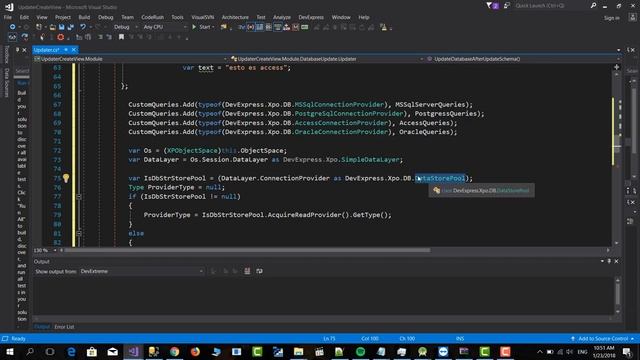Click the editor horizontal scrollbar
The height and width of the screenshot is (360, 640).
(247, 250)
